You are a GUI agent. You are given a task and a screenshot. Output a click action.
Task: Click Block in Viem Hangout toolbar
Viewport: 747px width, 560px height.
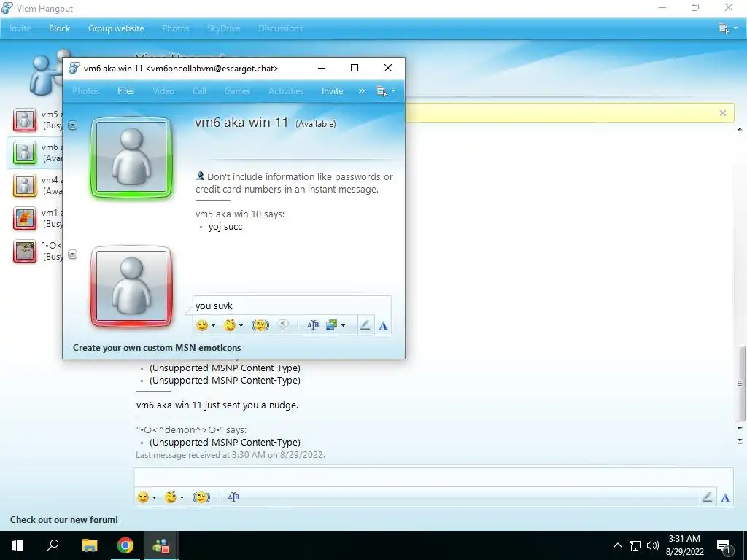(x=60, y=28)
